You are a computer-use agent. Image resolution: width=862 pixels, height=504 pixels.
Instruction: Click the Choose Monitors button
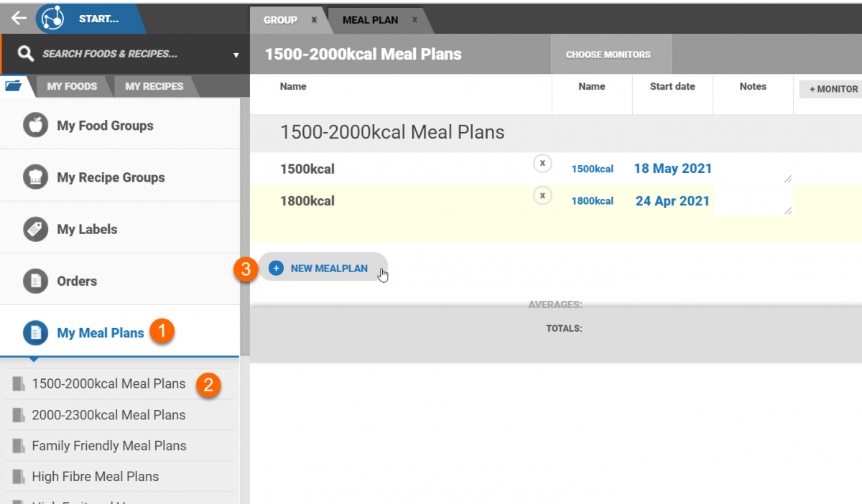(608, 55)
